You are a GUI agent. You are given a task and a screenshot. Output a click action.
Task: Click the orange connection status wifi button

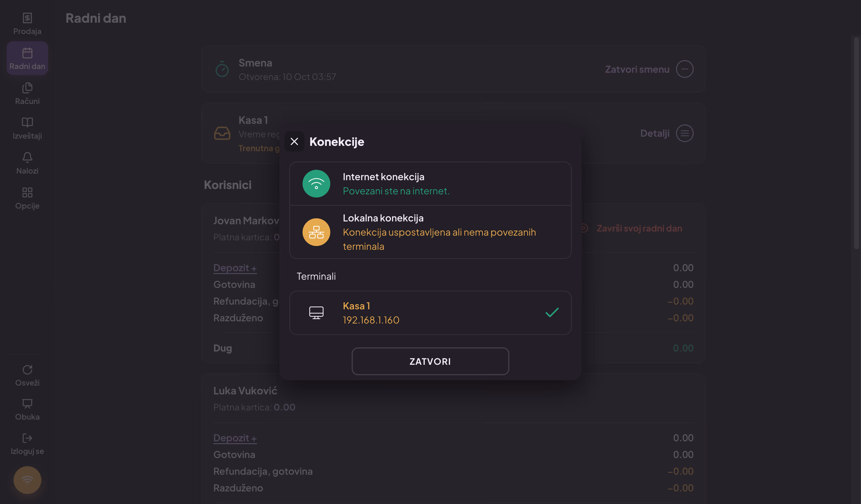27,480
